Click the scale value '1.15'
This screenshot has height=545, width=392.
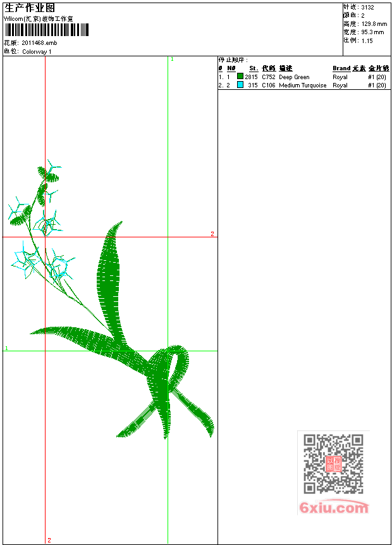[367, 41]
